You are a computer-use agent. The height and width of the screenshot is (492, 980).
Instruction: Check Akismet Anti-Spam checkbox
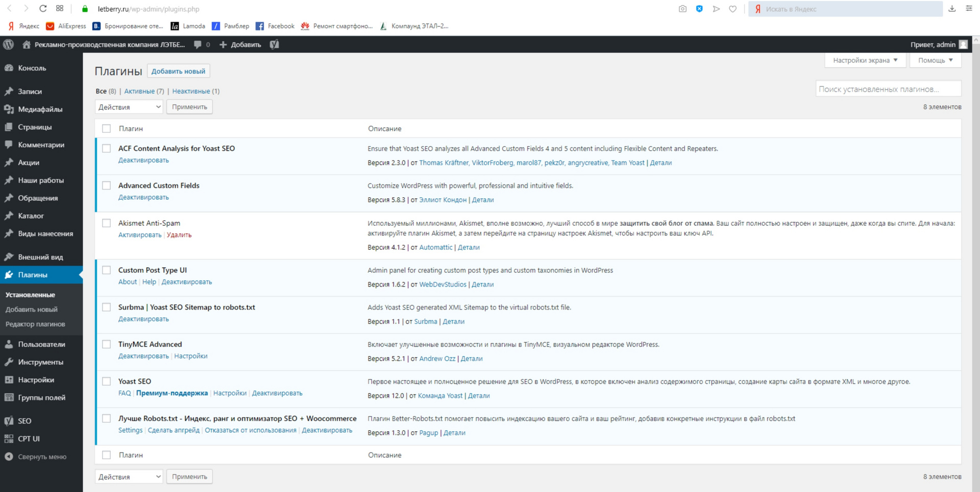(106, 223)
